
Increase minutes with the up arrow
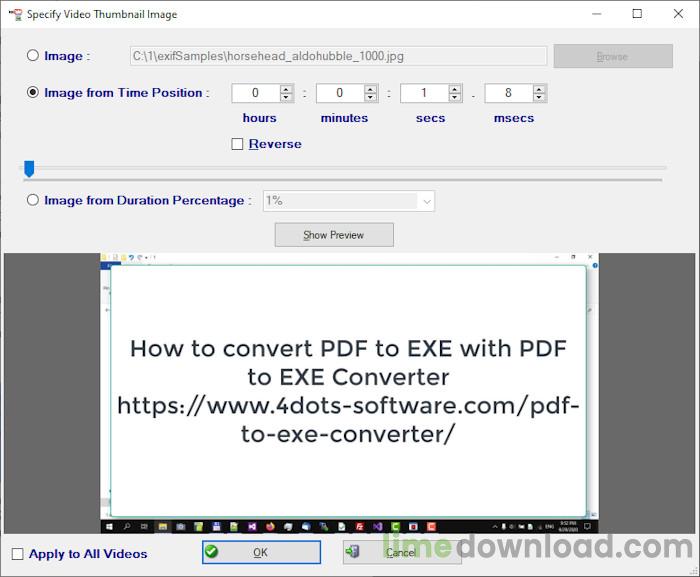click(x=371, y=89)
